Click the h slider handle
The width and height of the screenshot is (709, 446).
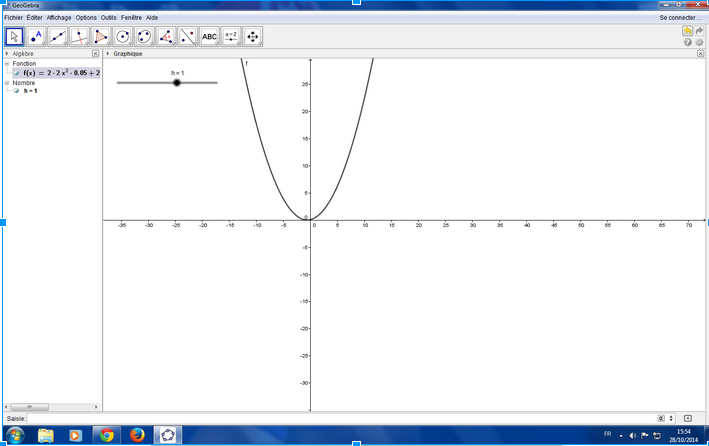pos(177,83)
